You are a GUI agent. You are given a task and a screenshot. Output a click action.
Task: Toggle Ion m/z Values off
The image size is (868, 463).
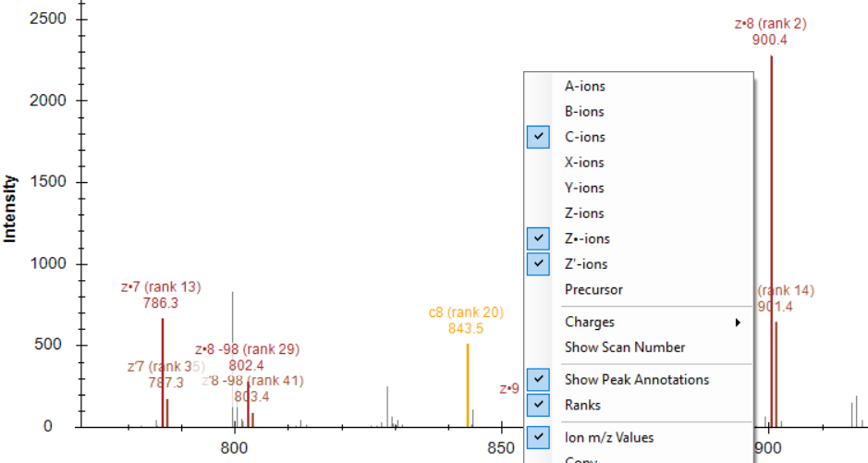(608, 437)
